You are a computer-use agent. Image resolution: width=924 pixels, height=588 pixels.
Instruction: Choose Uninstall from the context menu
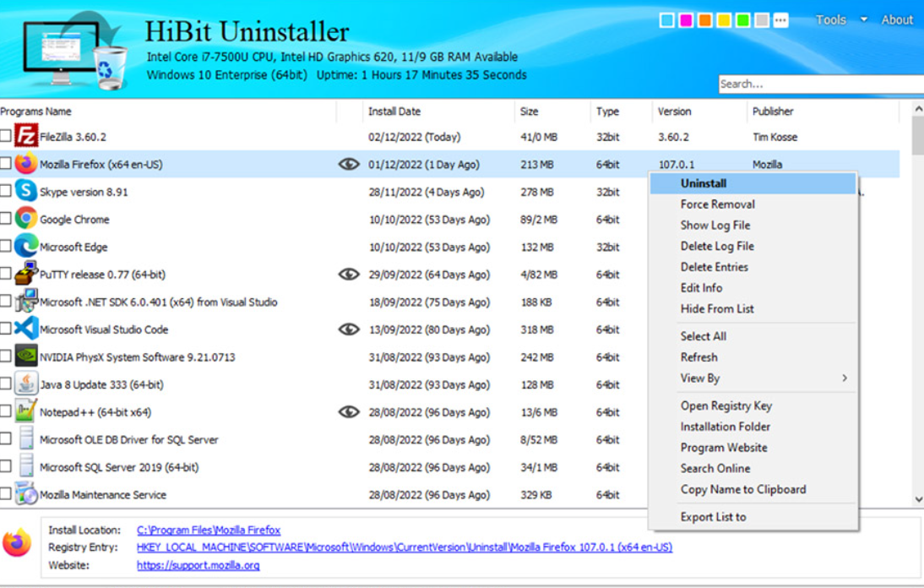[753, 183]
